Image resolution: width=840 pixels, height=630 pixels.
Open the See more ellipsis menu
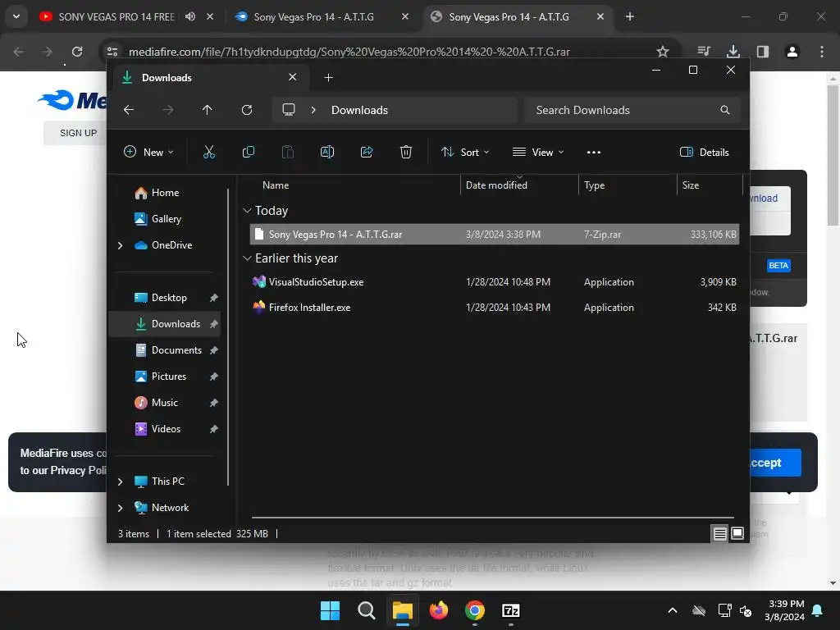[x=594, y=152]
